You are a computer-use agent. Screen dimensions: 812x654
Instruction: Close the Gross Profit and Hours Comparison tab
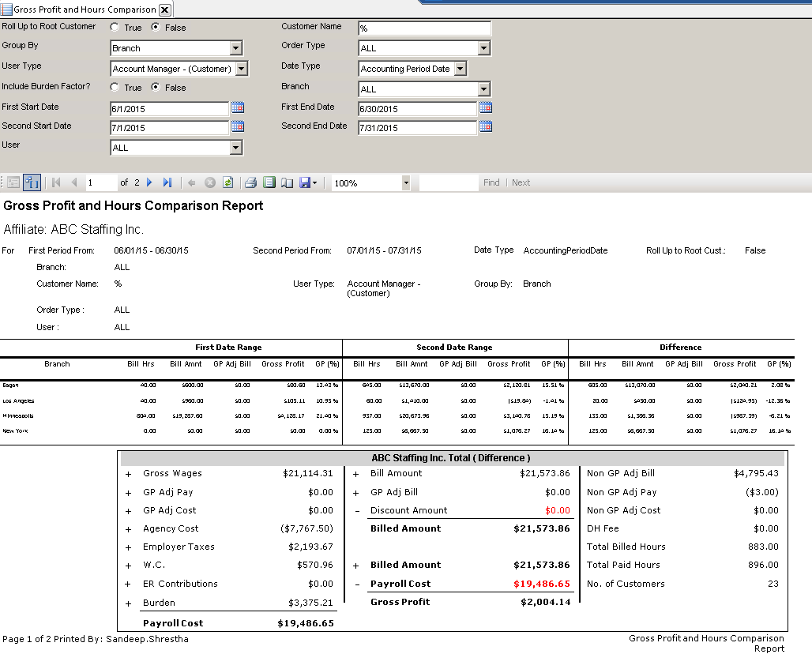(x=164, y=9)
